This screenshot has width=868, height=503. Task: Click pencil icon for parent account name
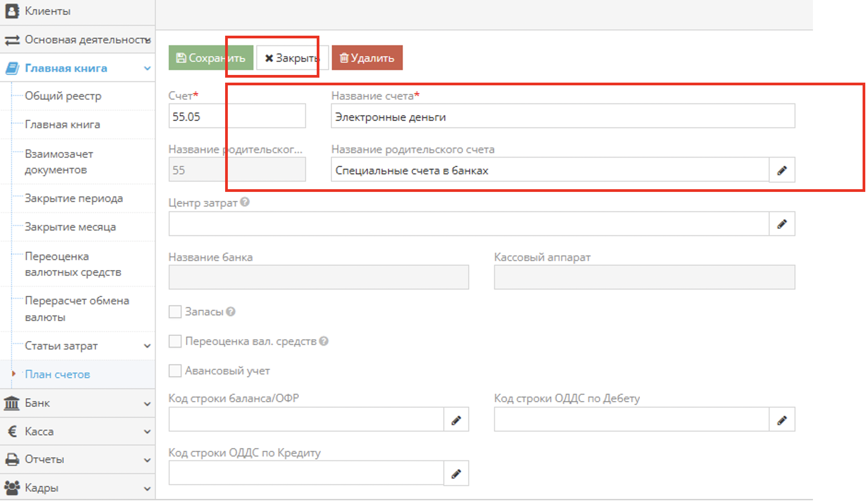pyautogui.click(x=781, y=170)
